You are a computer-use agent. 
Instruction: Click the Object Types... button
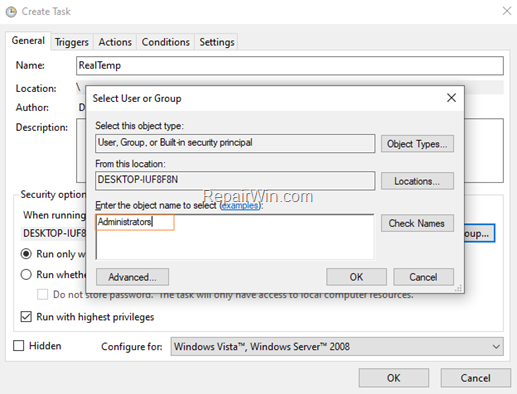(417, 144)
